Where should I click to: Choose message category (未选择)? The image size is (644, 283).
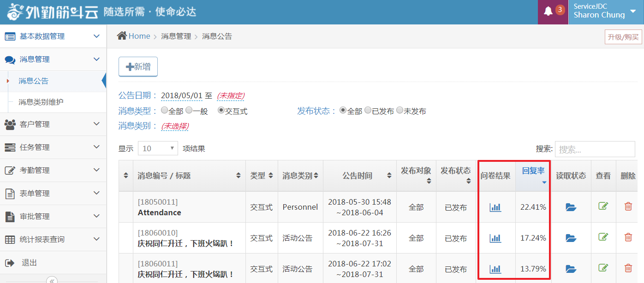click(x=175, y=126)
